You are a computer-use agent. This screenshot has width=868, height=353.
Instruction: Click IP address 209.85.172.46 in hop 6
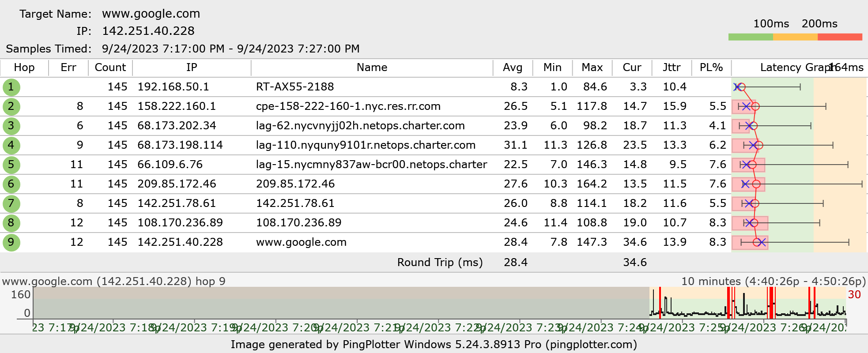[177, 184]
